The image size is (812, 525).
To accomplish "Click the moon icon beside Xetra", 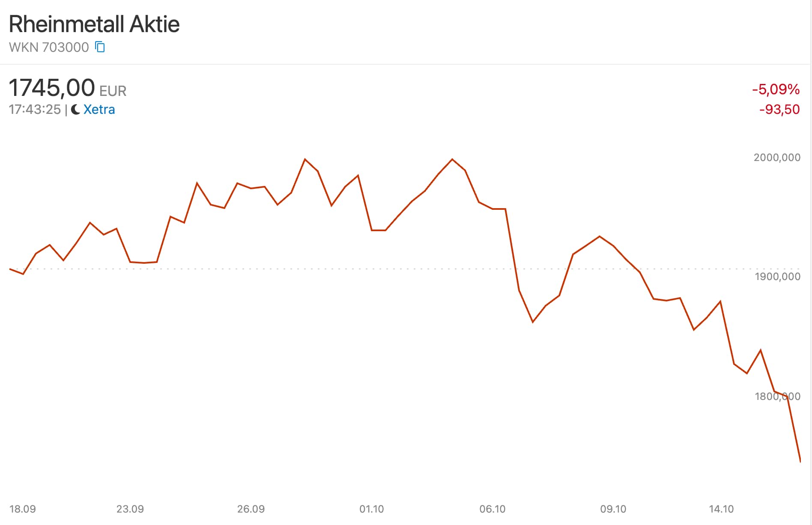I will [x=75, y=110].
